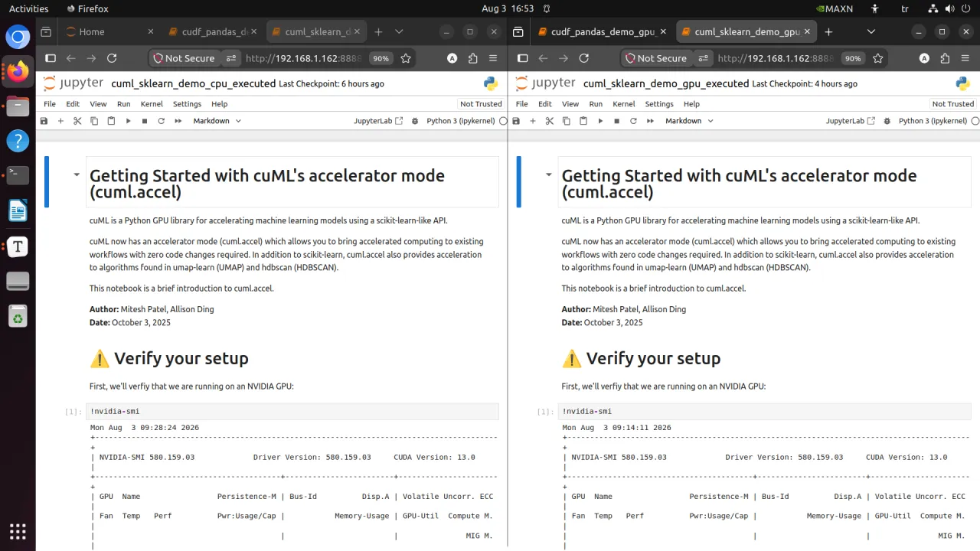
Task: Open new tab in left Firefox window
Action: coord(378,31)
